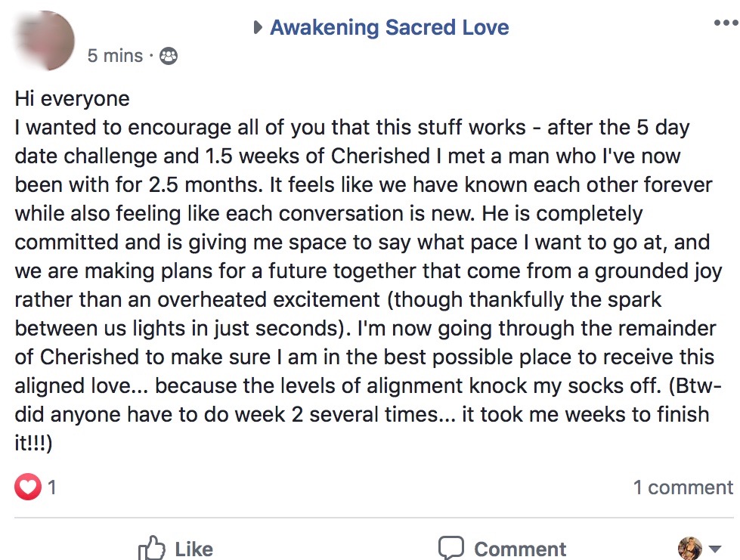Viewport: 740px width, 560px height.
Task: Click the group members privacy icon
Action: tap(169, 55)
